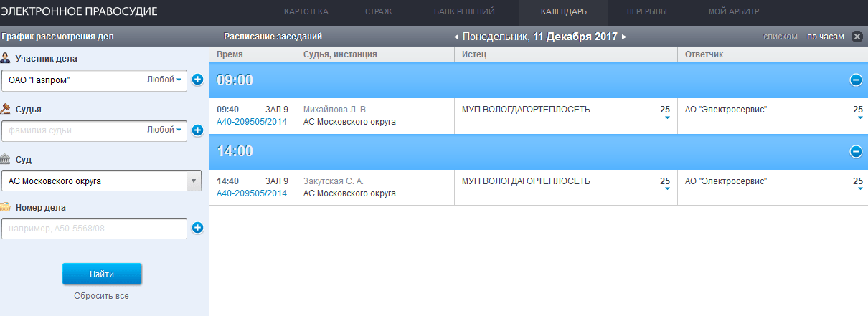Switch view to 'по часам'
This screenshot has width=868, height=316.
coord(826,36)
